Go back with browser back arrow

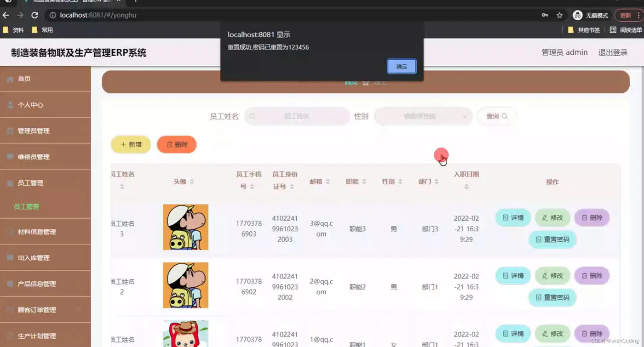(x=6, y=15)
